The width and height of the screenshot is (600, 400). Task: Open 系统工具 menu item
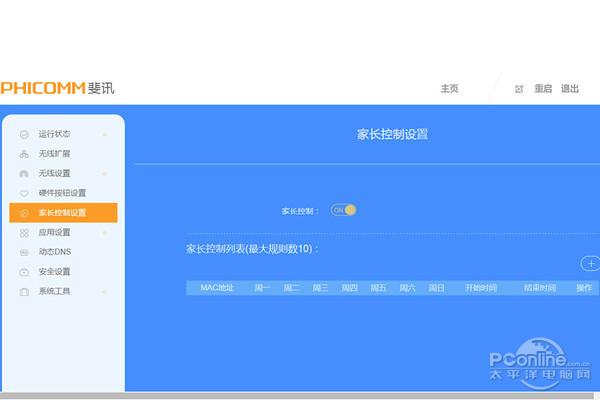54,291
